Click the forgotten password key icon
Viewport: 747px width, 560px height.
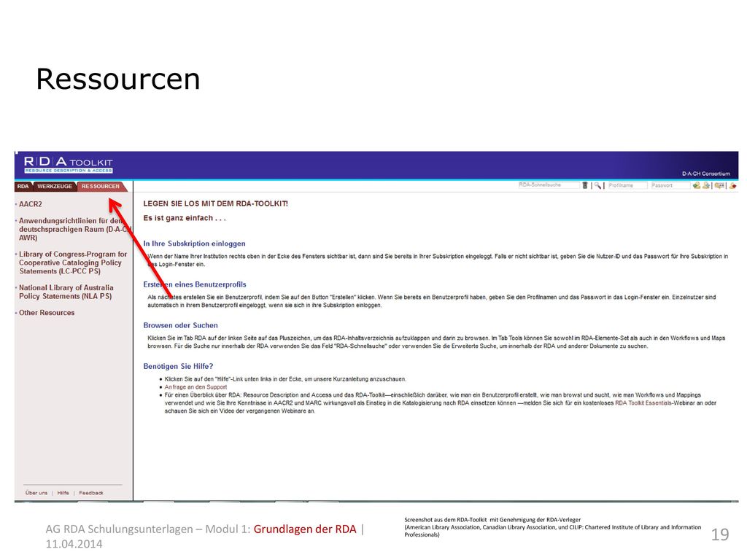coord(719,185)
